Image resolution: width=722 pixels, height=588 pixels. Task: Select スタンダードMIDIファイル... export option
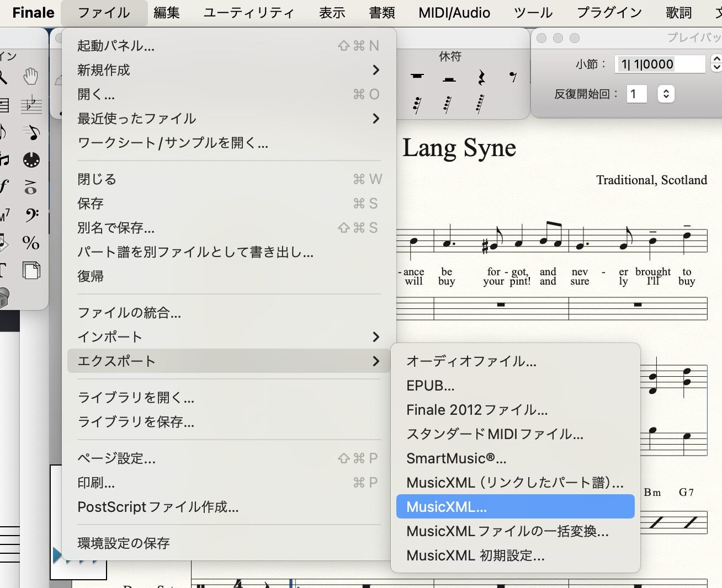coord(516,434)
